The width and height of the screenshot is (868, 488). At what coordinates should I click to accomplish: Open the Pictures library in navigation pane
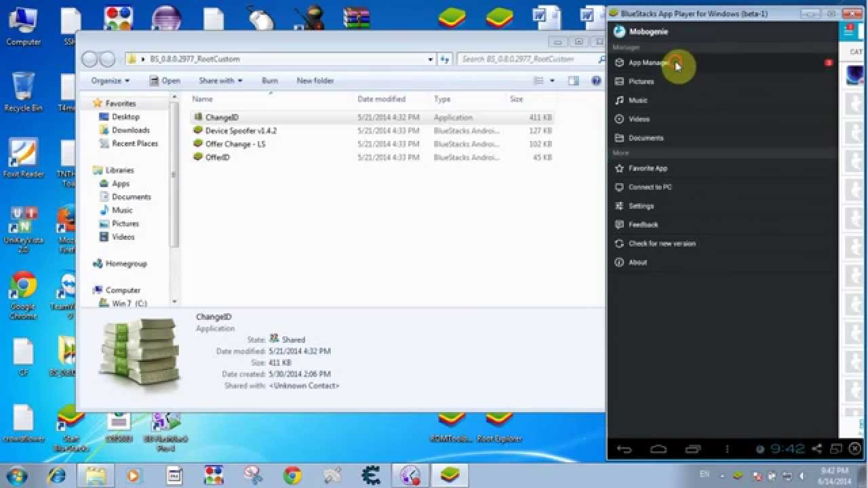pyautogui.click(x=125, y=224)
